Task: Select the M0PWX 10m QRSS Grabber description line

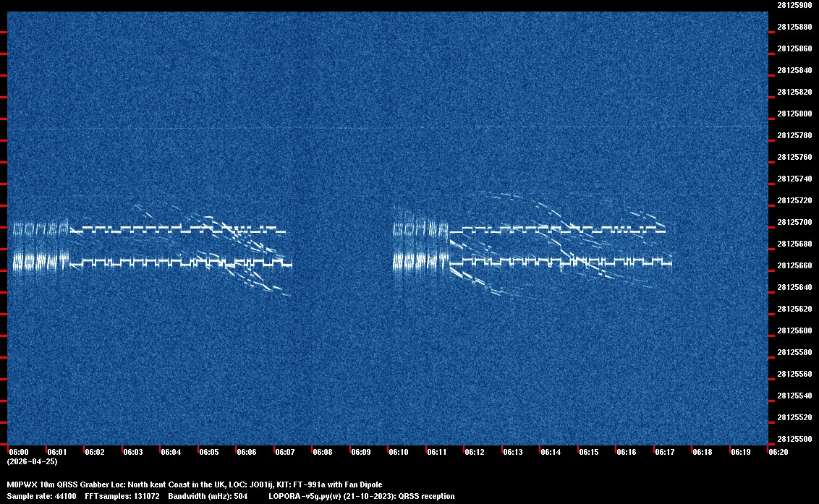Action: (195, 484)
